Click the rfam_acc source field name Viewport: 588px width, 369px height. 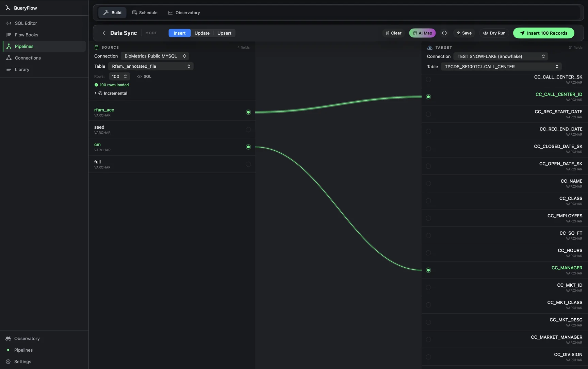(104, 110)
